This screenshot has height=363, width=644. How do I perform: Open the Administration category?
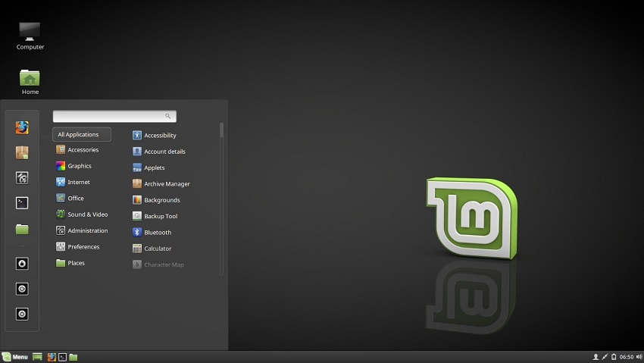[87, 230]
